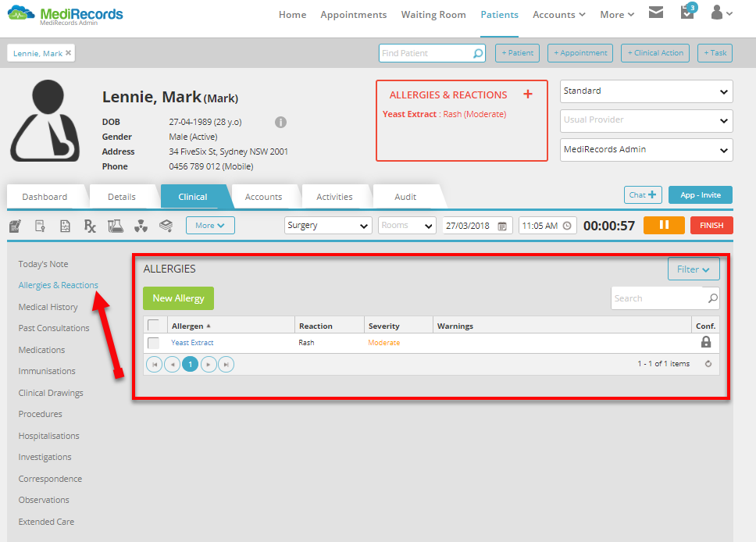Open the Rooms dropdown
This screenshot has height=542, width=756.
[407, 225]
